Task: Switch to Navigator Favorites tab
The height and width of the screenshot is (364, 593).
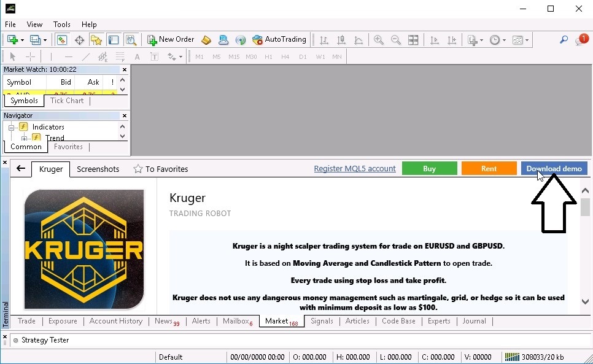Action: tap(68, 147)
